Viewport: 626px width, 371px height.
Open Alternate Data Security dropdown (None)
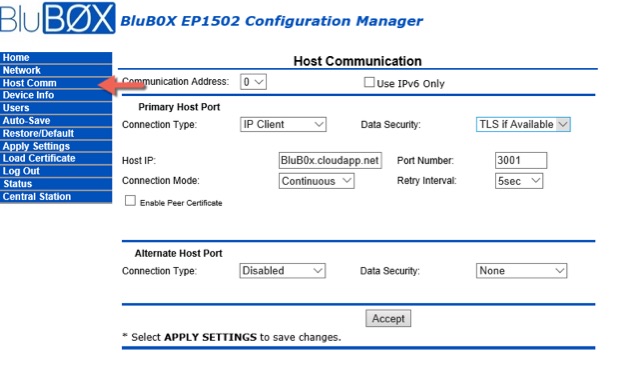pyautogui.click(x=521, y=271)
